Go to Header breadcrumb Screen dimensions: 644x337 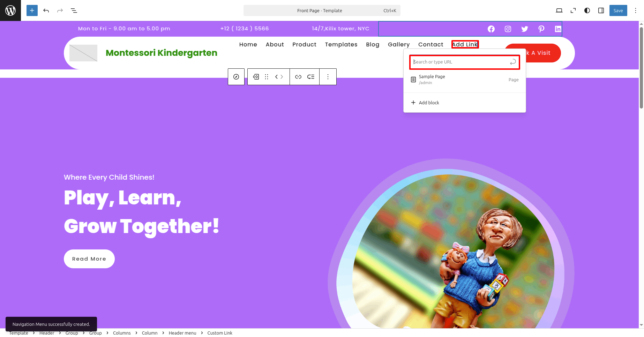coord(47,333)
